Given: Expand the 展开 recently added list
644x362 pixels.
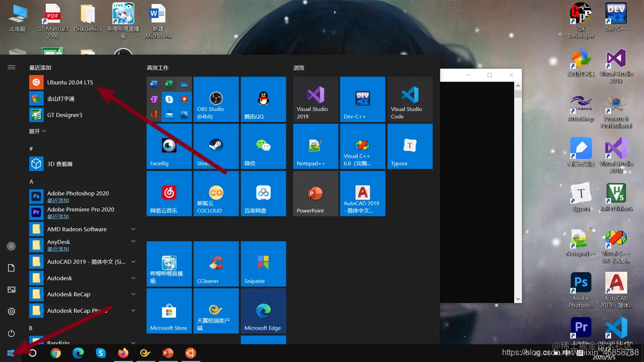Looking at the screenshot, I should pyautogui.click(x=37, y=131).
